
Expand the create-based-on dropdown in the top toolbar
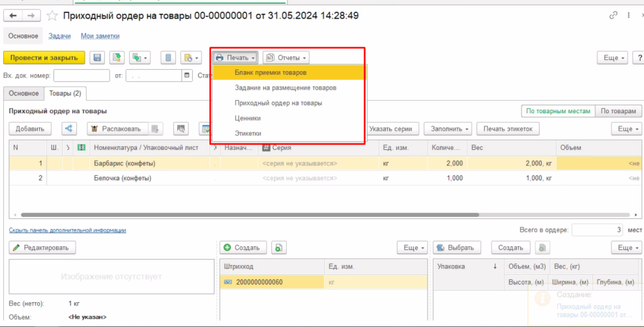pos(140,58)
